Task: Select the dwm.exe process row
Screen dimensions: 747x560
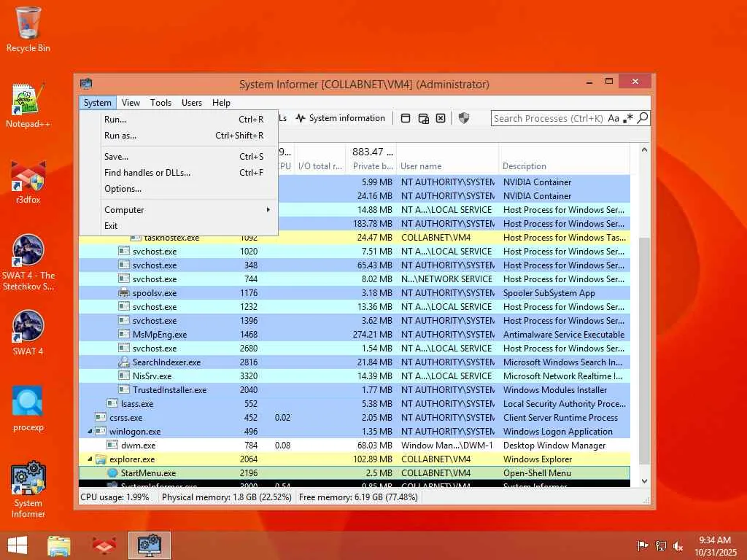Action: coord(355,446)
